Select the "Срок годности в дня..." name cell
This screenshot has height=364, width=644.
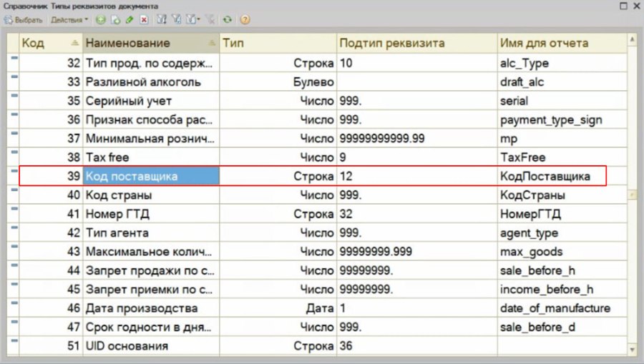tap(151, 328)
